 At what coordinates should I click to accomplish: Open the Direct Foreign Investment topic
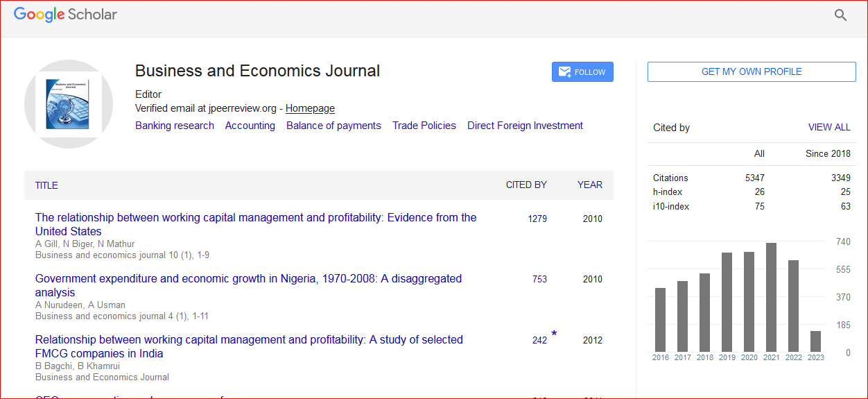click(525, 126)
